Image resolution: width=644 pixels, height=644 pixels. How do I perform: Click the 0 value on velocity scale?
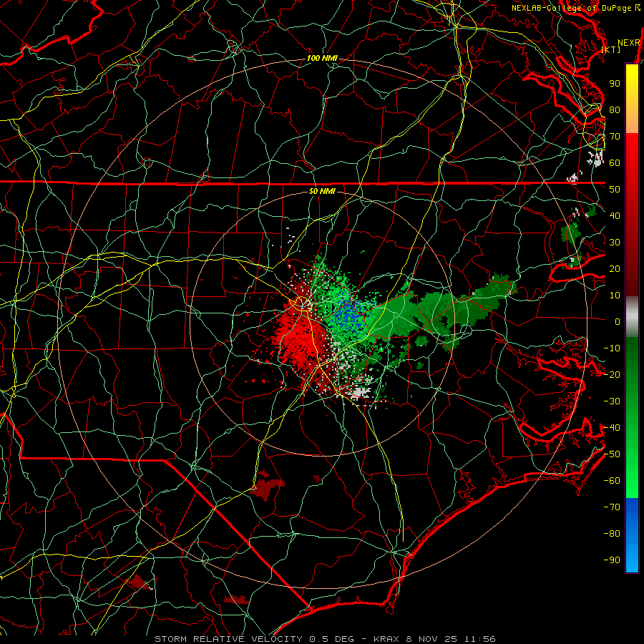click(x=618, y=321)
